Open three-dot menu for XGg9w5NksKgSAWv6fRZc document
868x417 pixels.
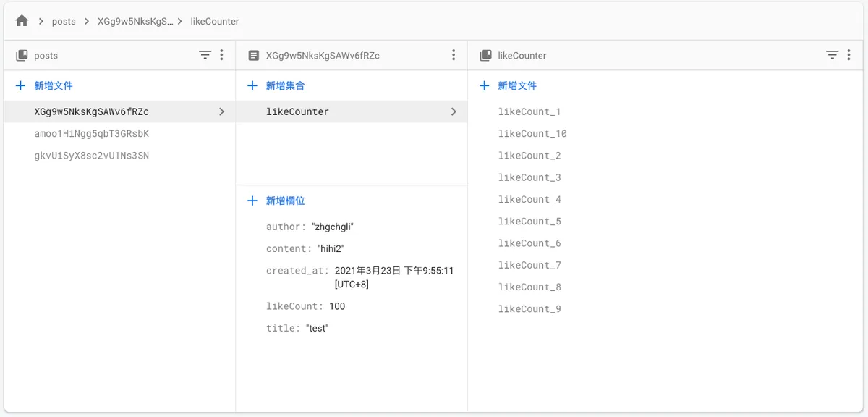click(x=454, y=55)
